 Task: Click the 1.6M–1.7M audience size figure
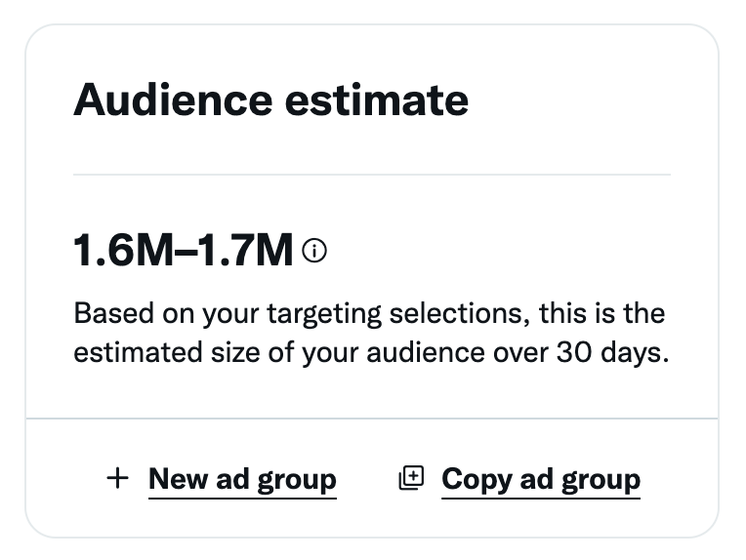(183, 252)
